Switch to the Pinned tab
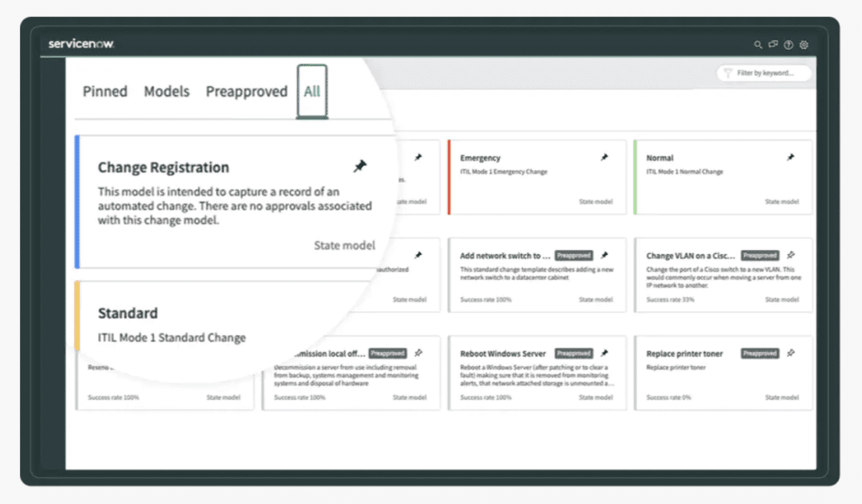Image resolution: width=862 pixels, height=504 pixels. click(x=104, y=92)
